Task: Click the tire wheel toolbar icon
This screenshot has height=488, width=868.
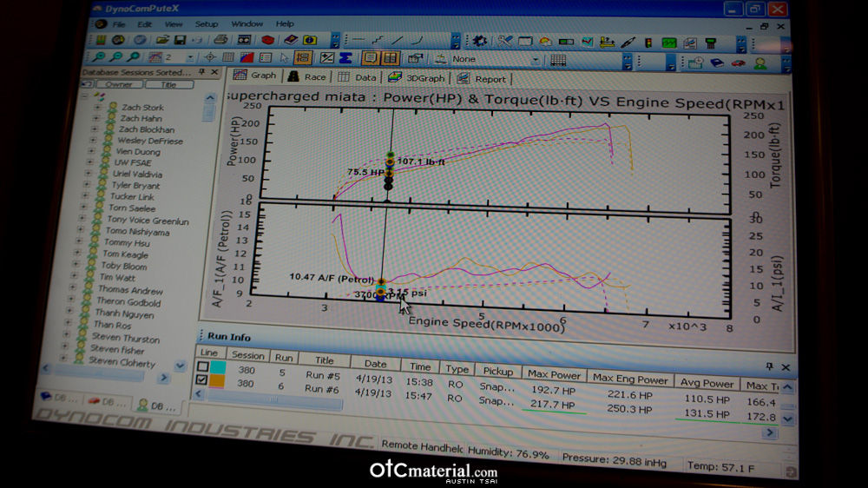Action: point(118,40)
